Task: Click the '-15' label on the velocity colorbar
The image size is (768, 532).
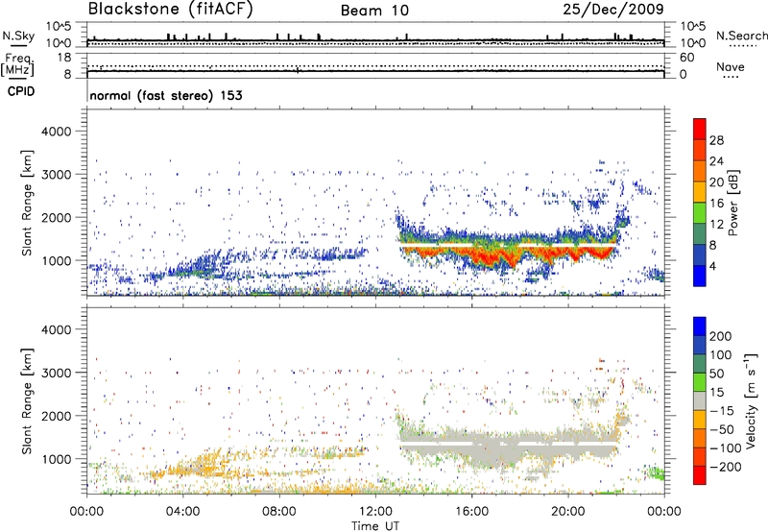Action: [722, 411]
